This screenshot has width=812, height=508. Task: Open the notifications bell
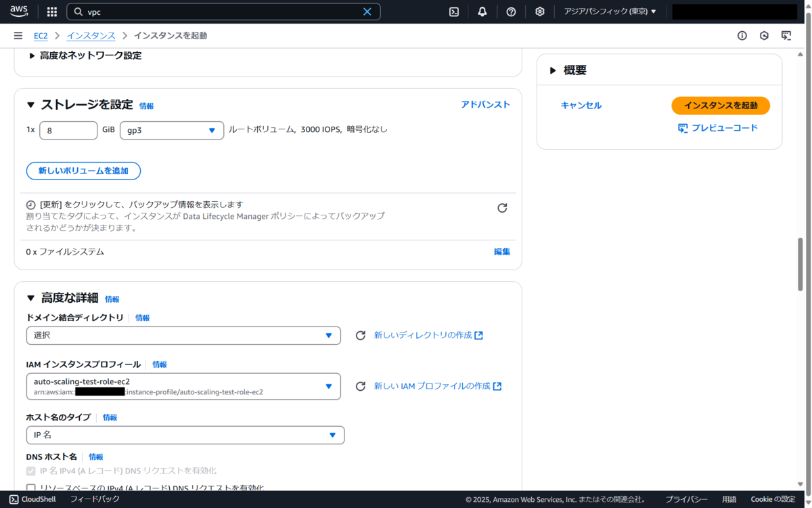point(482,12)
